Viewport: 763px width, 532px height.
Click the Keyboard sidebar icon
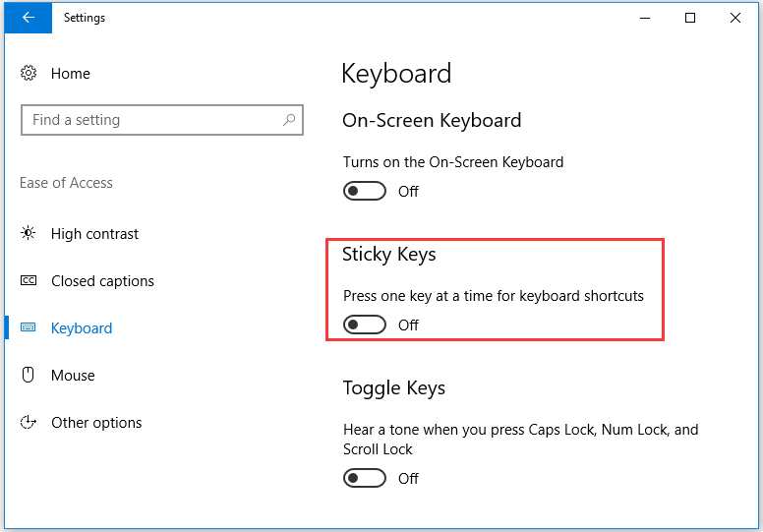(29, 327)
